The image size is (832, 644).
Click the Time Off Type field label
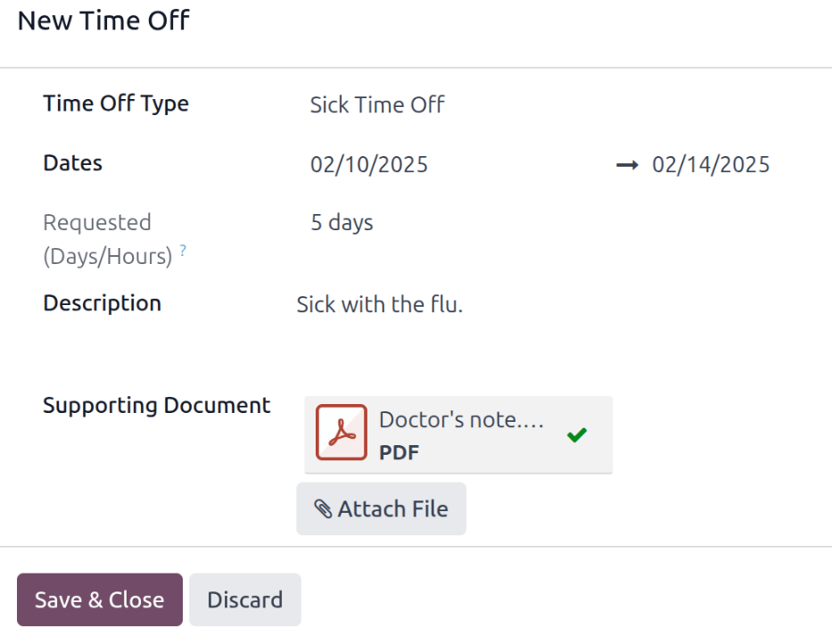[x=115, y=103]
